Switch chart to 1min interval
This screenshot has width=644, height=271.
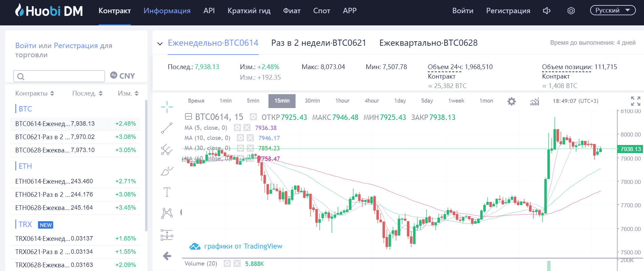226,101
